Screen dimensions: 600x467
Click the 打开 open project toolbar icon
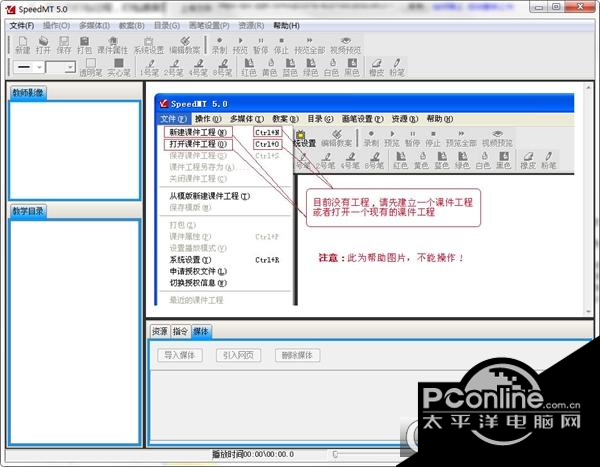pyautogui.click(x=43, y=45)
